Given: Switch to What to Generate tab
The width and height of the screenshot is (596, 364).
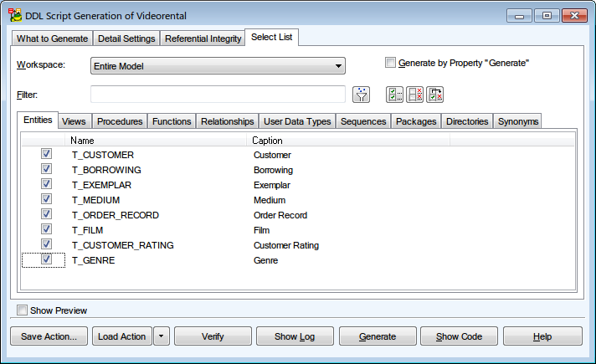Looking at the screenshot, I should pyautogui.click(x=52, y=38).
